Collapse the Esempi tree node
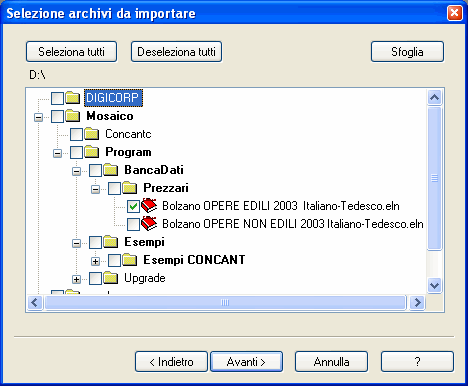Viewport: 468px width, 386px height. (x=77, y=243)
